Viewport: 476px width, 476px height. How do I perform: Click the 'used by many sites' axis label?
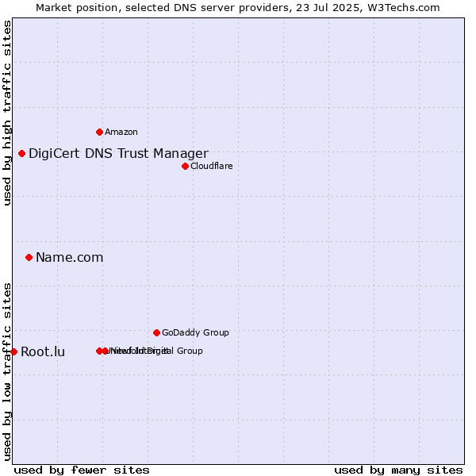(x=398, y=470)
